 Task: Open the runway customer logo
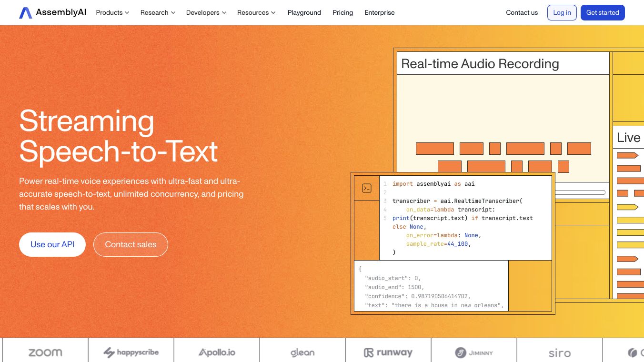388,352
